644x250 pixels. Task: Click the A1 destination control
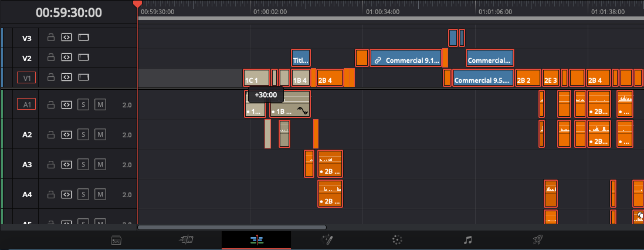[x=26, y=104]
